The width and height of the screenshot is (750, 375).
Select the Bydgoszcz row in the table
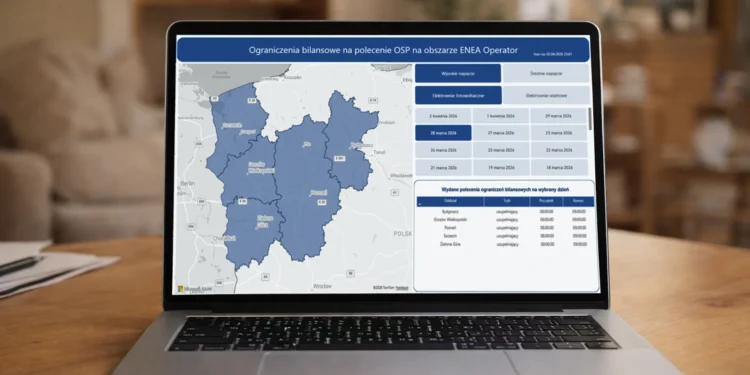click(x=505, y=211)
